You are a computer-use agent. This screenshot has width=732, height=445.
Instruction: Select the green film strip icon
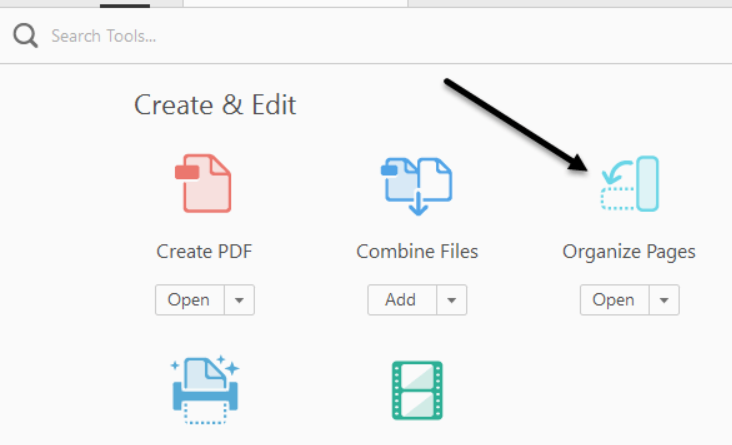click(x=417, y=390)
